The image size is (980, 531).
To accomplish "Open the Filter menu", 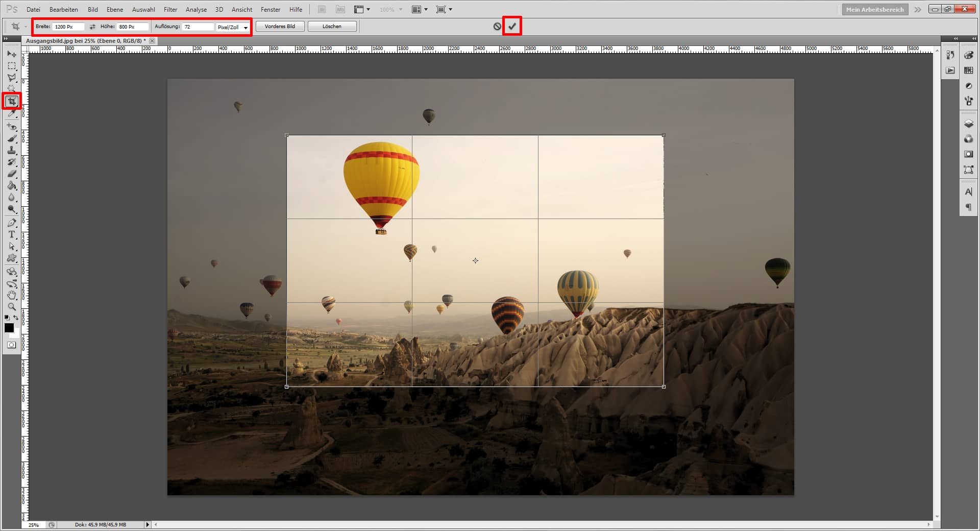I will 170,9.
